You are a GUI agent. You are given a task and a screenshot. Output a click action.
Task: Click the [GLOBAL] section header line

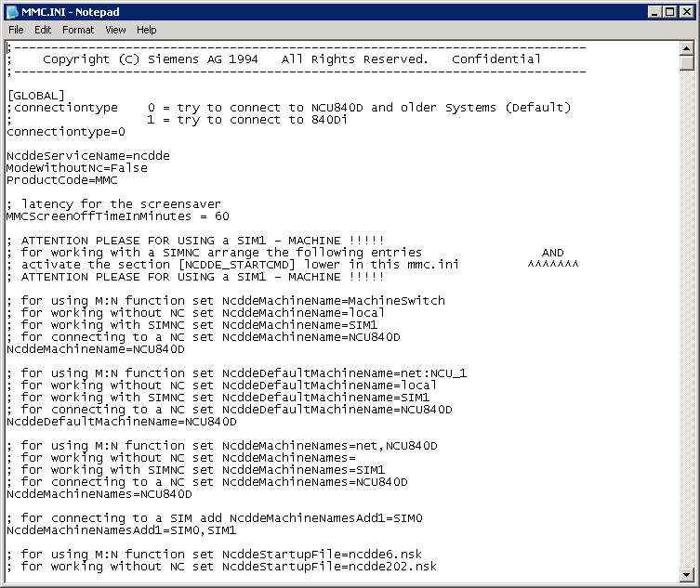(x=36, y=96)
